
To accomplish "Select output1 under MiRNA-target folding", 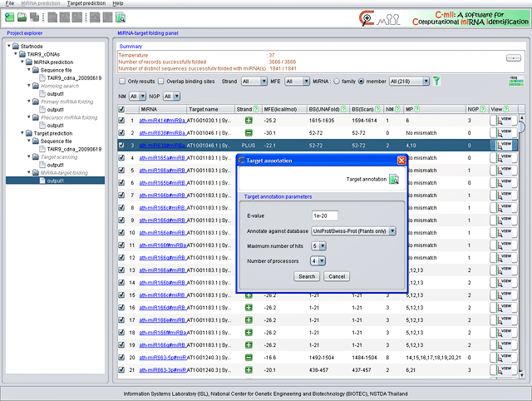I will pyautogui.click(x=56, y=181).
